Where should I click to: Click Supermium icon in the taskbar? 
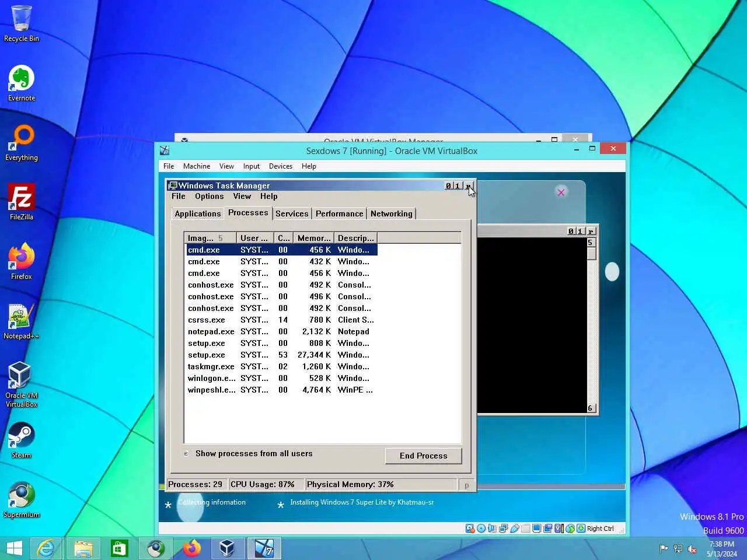pos(155,548)
